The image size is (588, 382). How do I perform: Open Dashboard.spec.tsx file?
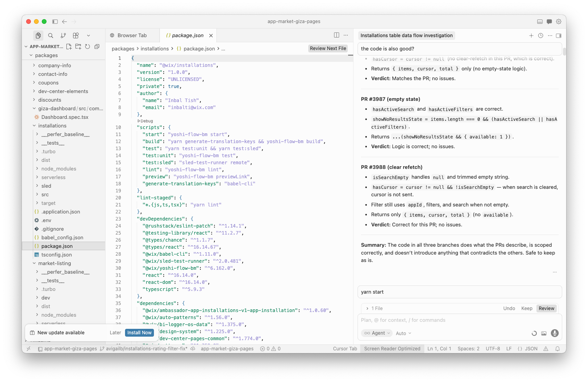pos(64,117)
